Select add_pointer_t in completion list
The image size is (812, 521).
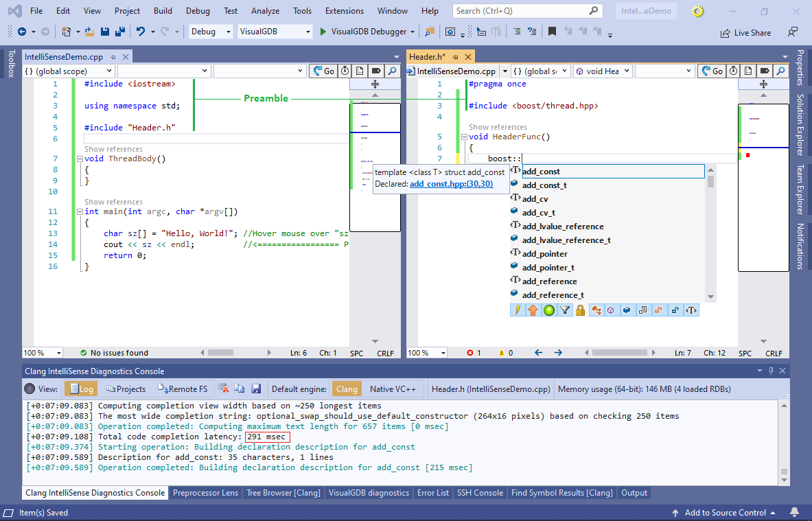click(x=548, y=267)
